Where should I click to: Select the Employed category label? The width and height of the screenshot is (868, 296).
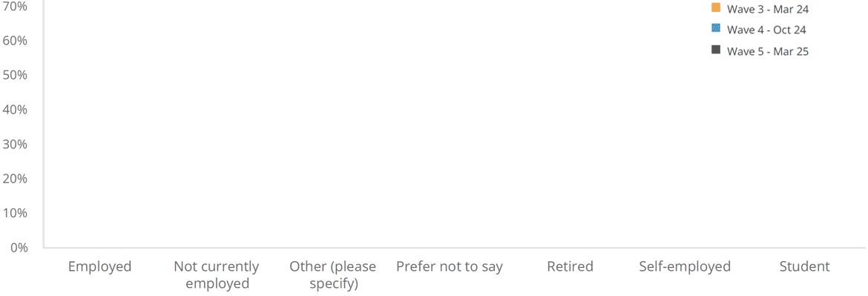99,267
